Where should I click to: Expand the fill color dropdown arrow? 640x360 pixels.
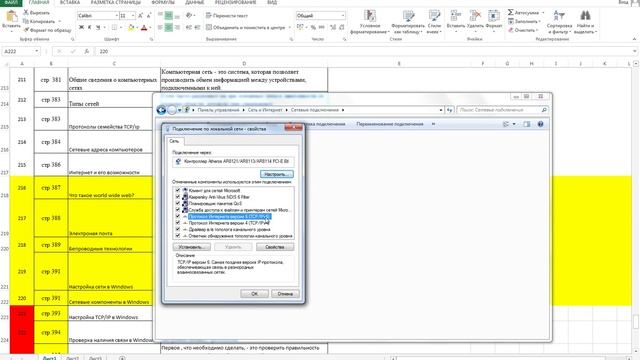pos(137,27)
